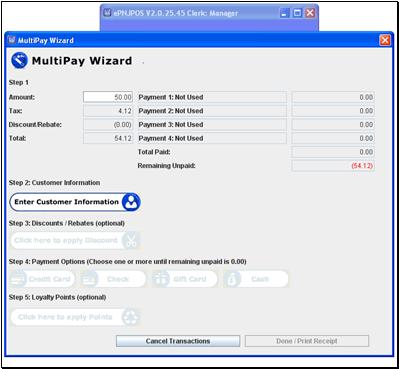Click the cash money bag icon
Image resolution: width=399 pixels, height=369 pixels.
coord(232,279)
